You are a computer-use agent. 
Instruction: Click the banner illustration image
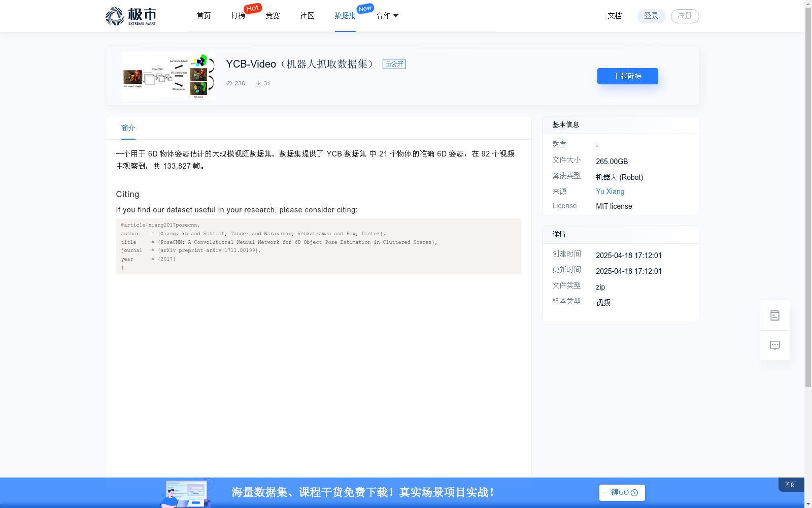[186, 493]
